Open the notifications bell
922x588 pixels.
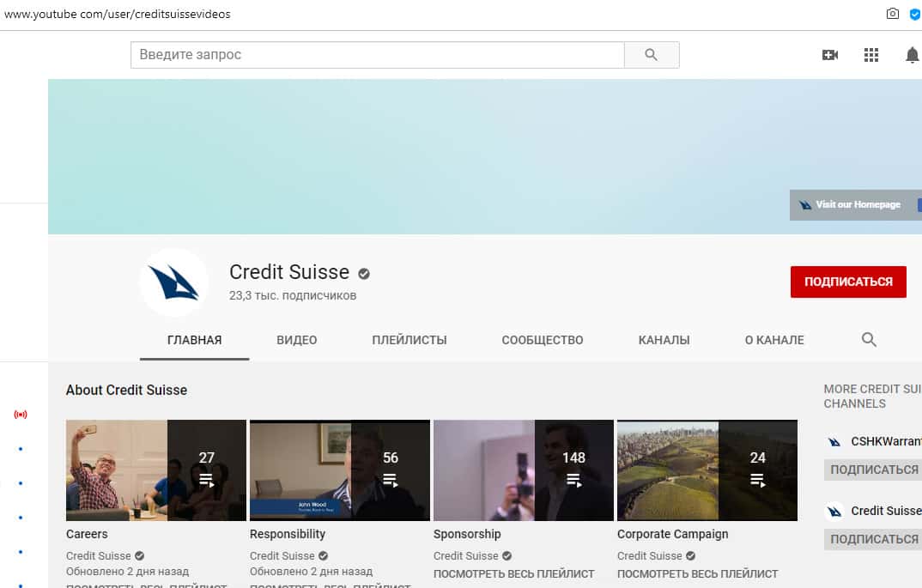912,55
